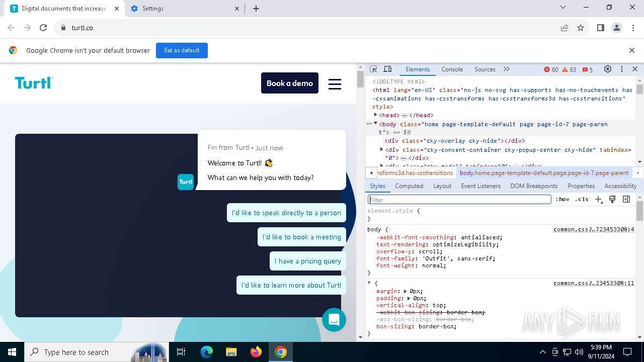
Task: Click Set as default button
Action: tap(182, 50)
